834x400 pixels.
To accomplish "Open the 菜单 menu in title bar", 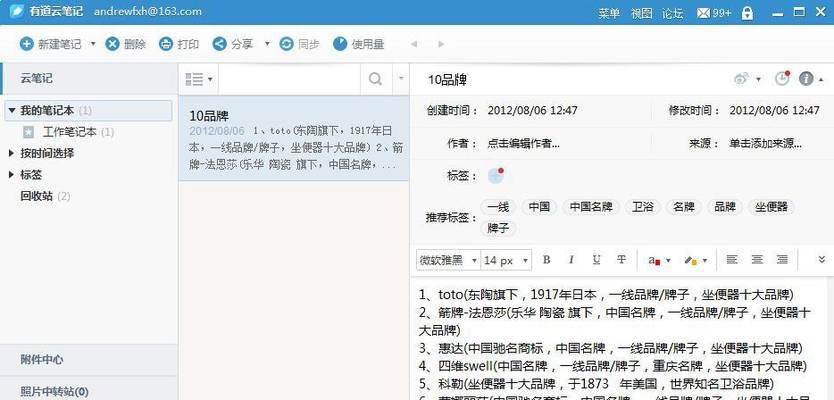I will [609, 13].
